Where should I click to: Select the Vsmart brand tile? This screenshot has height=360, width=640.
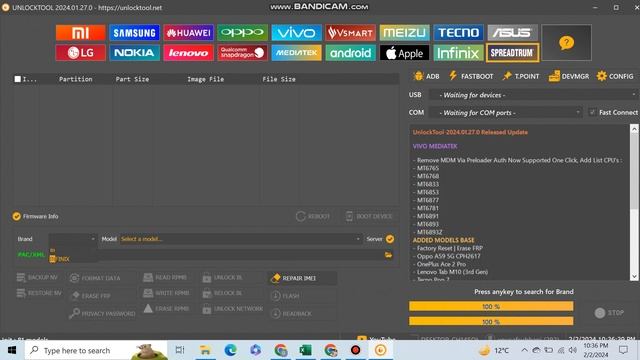coord(350,33)
